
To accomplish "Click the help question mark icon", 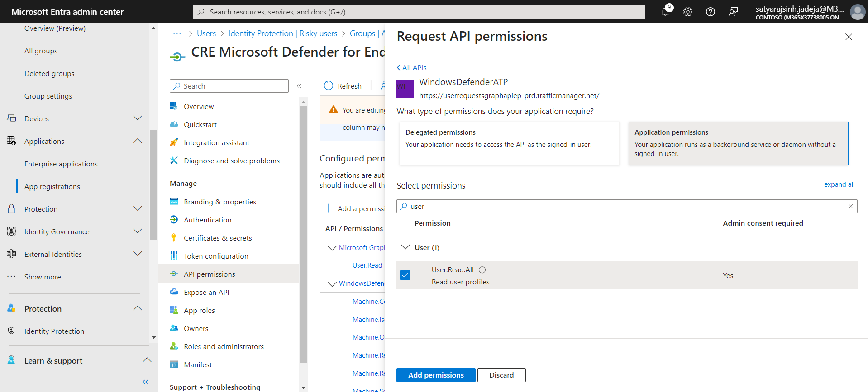I will coord(711,12).
